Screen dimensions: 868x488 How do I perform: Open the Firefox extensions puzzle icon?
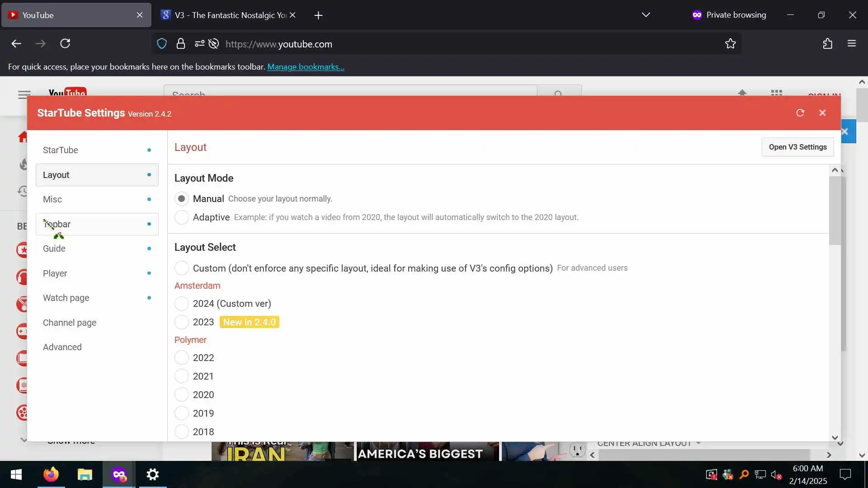827,44
